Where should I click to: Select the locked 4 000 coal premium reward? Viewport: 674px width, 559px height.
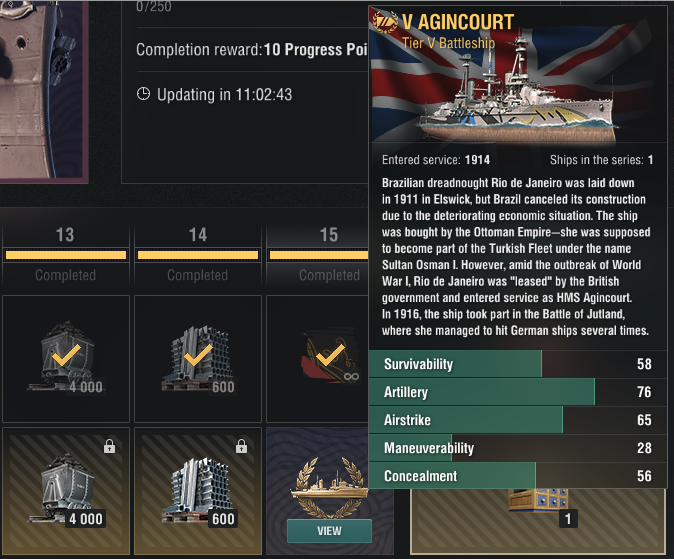66,490
